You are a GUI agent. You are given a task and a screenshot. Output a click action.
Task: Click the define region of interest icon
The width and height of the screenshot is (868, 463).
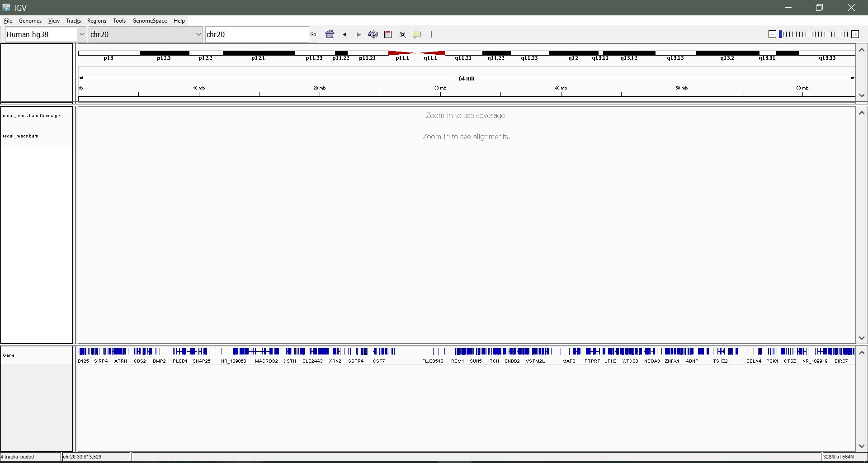pyautogui.click(x=388, y=34)
